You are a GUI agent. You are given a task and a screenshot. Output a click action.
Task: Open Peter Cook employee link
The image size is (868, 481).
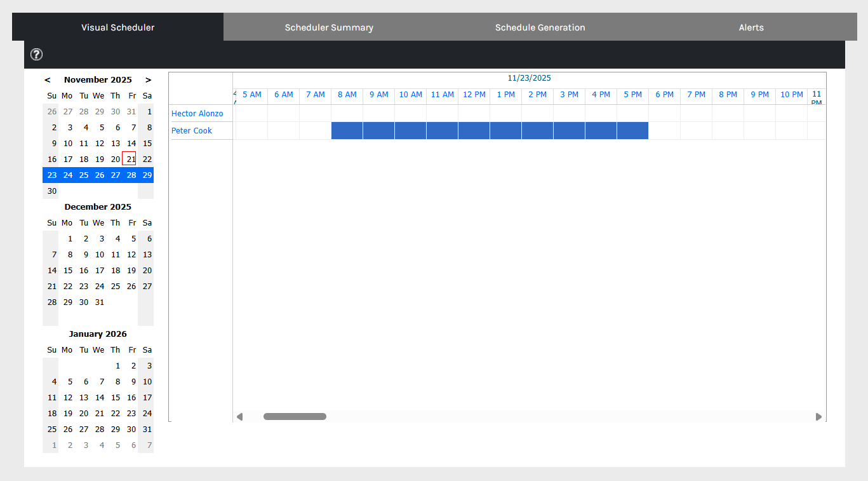(x=192, y=131)
